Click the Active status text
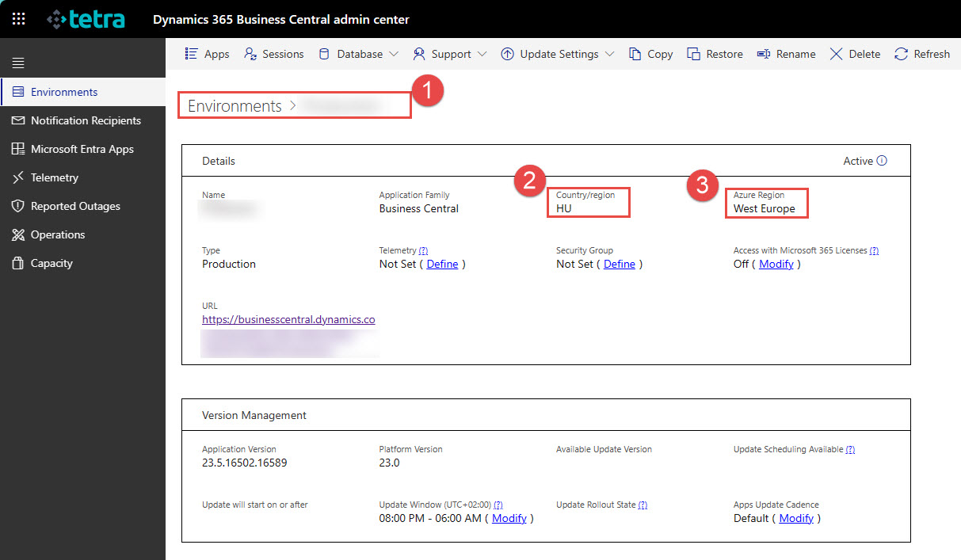 [858, 161]
